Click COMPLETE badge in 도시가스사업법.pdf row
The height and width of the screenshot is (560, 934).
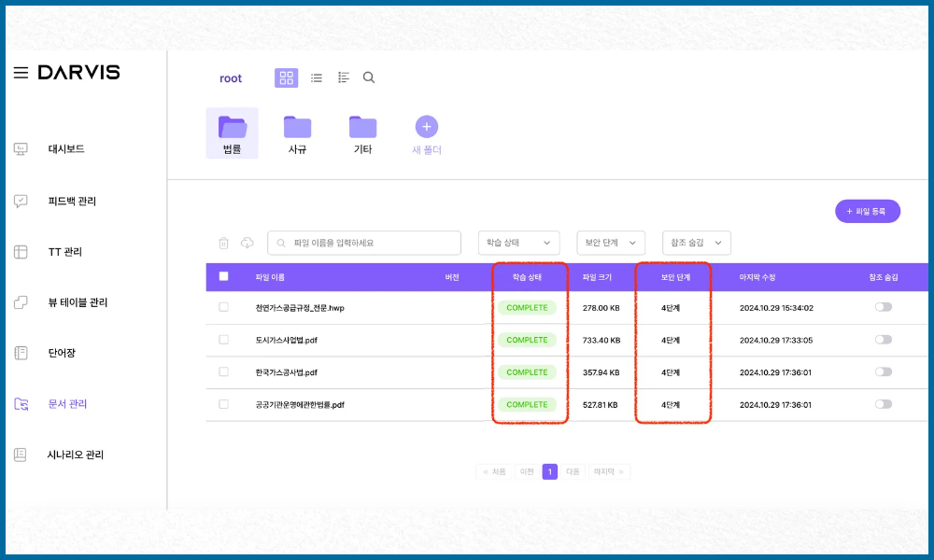coord(527,340)
